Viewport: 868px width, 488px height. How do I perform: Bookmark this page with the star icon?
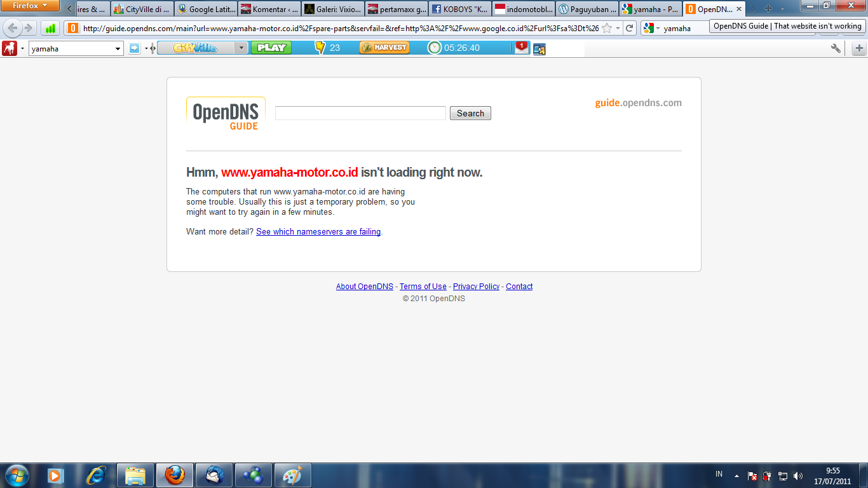click(x=607, y=28)
